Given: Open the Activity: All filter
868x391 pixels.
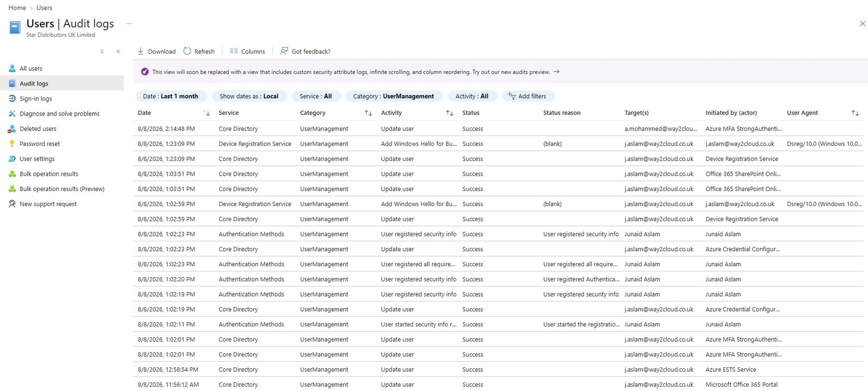Looking at the screenshot, I should click(x=473, y=96).
